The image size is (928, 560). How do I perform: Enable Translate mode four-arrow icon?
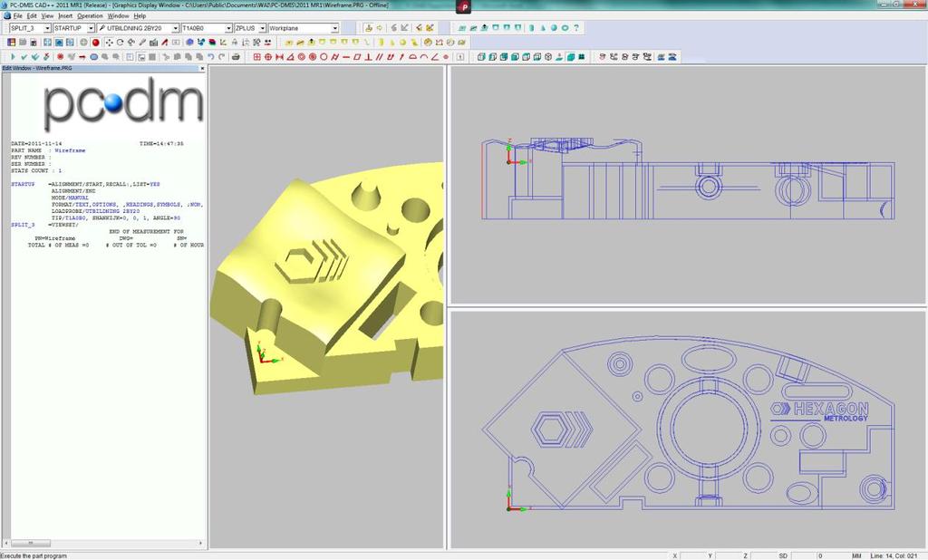(x=109, y=42)
